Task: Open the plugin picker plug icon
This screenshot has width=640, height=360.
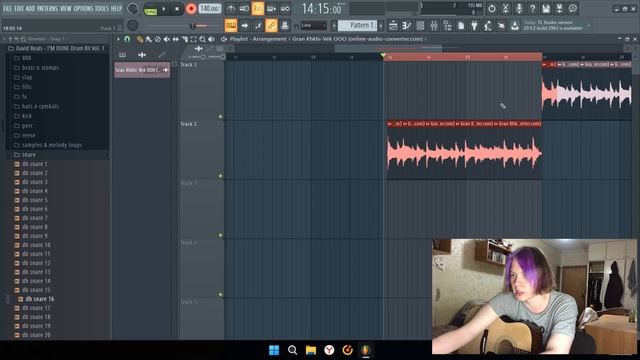Action: tap(474, 25)
